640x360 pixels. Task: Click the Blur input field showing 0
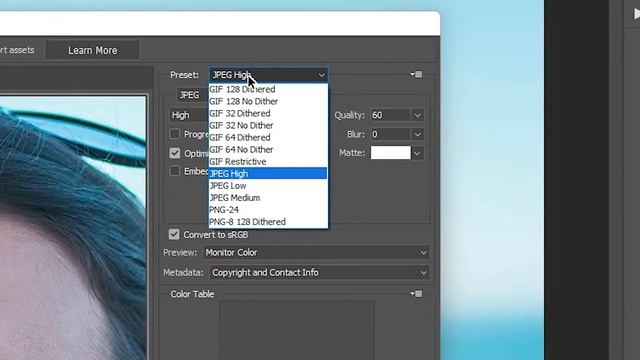[x=391, y=134]
